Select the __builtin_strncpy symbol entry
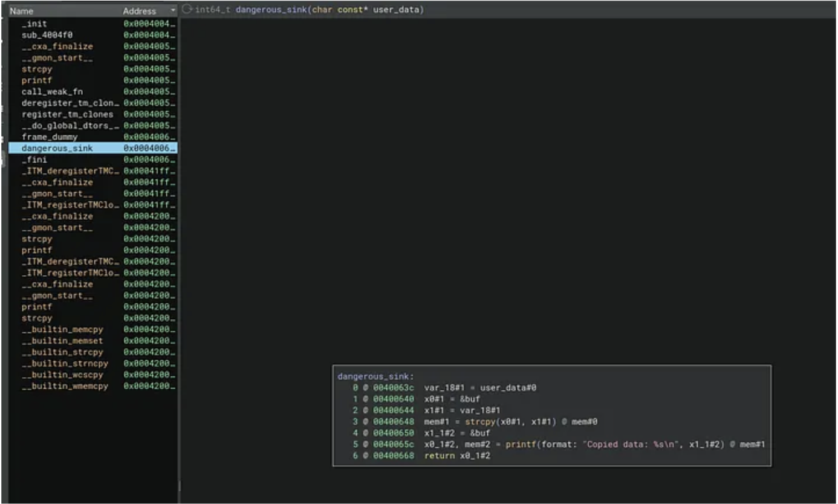The image size is (838, 504). 65,364
